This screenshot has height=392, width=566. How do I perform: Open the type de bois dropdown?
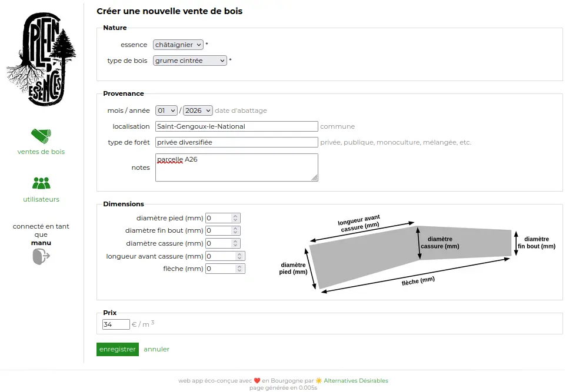coord(189,60)
